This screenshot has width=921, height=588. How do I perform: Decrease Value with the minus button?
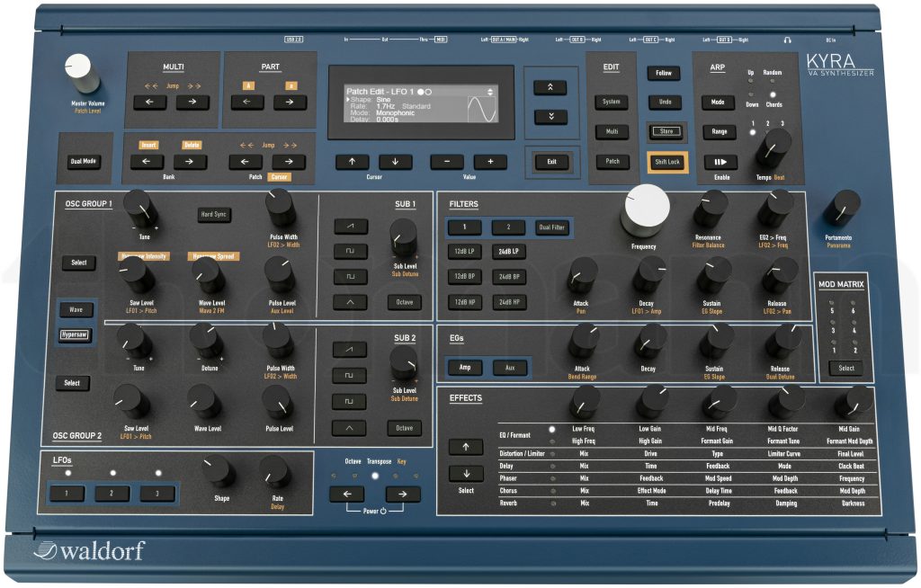[447, 162]
